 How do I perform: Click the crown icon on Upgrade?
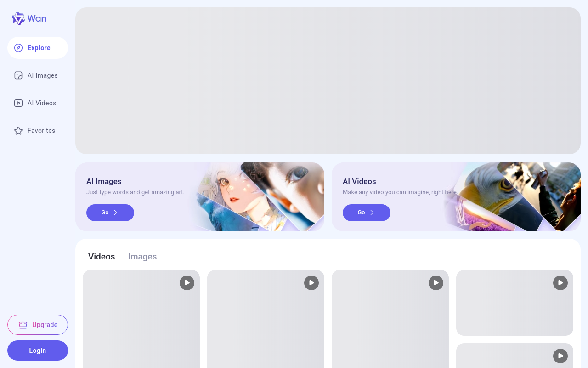(x=23, y=325)
